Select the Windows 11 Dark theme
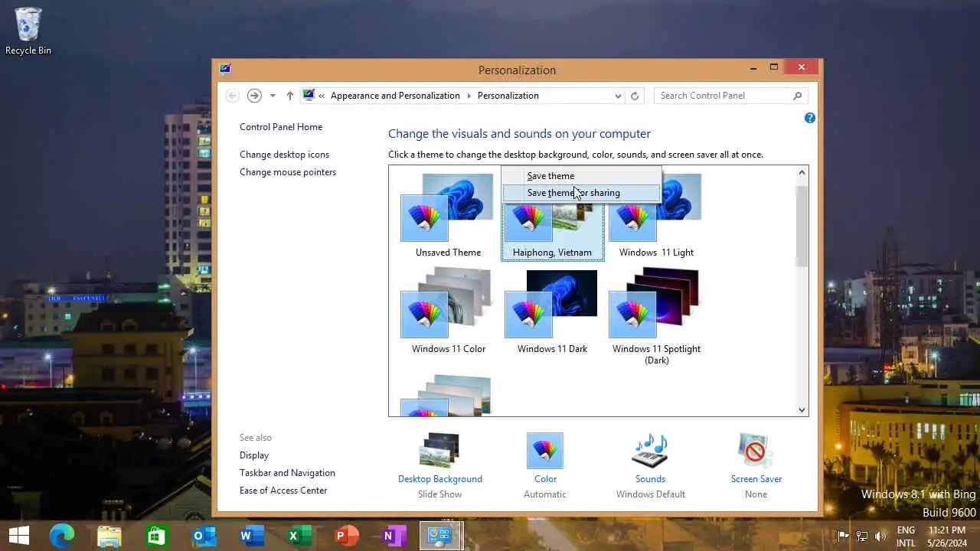The width and height of the screenshot is (980, 551). 552,310
